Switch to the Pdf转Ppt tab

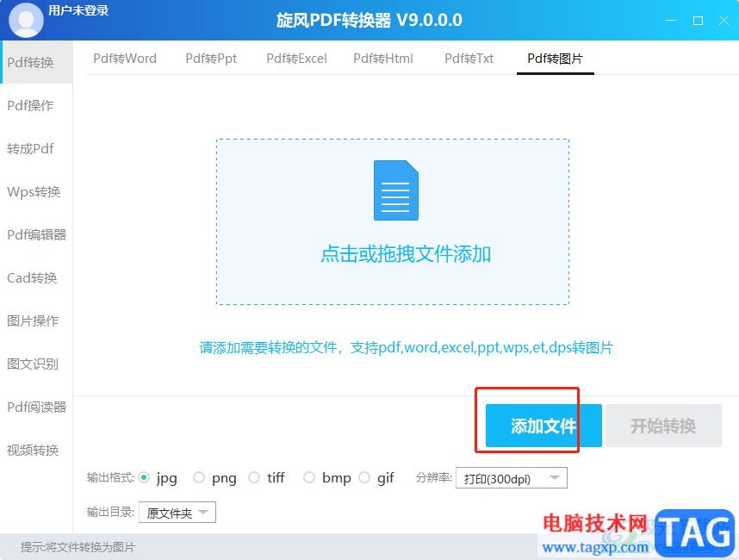211,59
